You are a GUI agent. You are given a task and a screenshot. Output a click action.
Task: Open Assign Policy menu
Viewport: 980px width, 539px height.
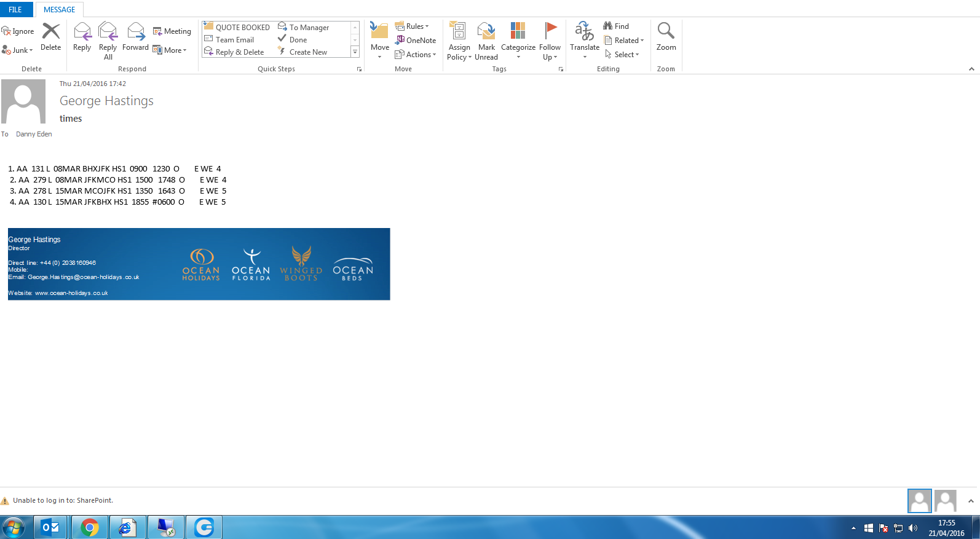click(459, 41)
